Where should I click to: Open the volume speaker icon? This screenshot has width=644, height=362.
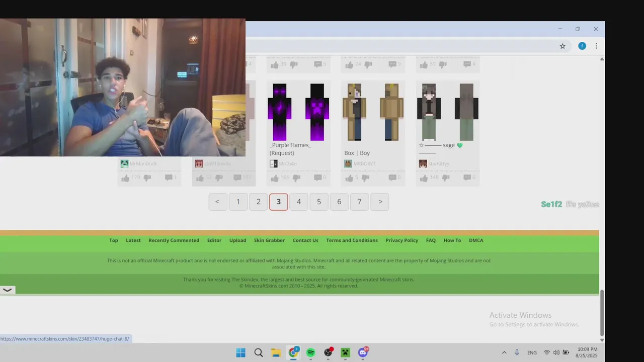click(x=556, y=352)
